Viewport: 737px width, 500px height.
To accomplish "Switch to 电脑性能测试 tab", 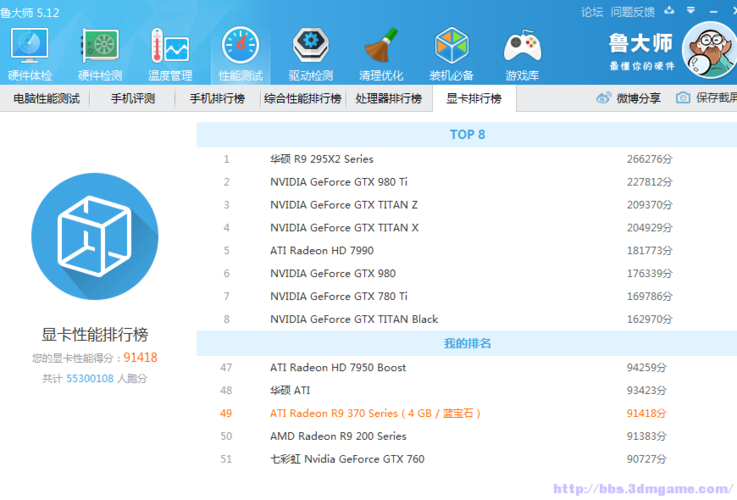I will point(46,99).
